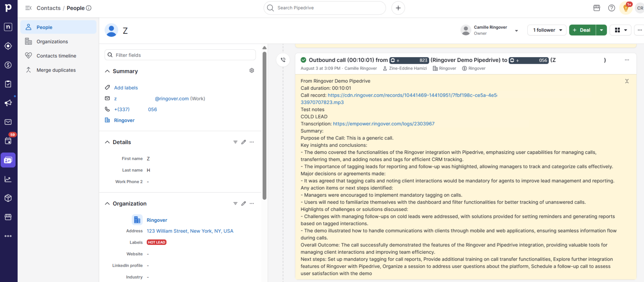This screenshot has width=644, height=282.
Task: Open Sales Assistant lightbulb notifications
Action: coord(626,8)
